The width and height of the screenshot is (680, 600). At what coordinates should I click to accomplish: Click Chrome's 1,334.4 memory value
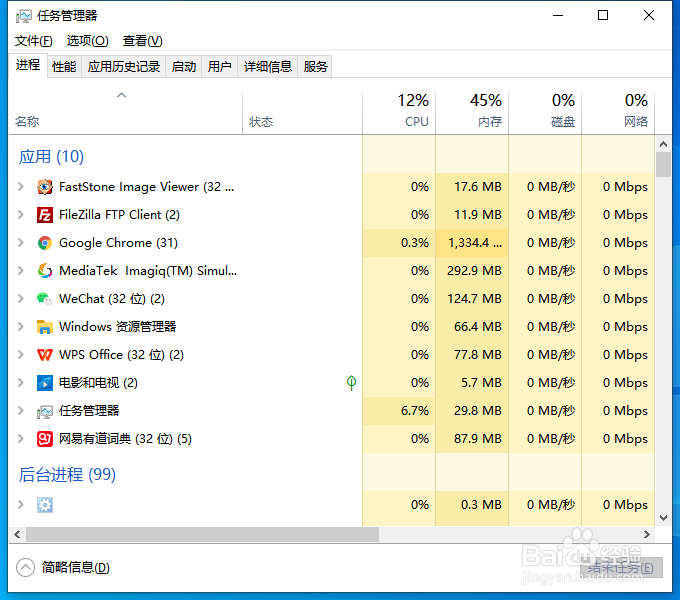(x=472, y=243)
